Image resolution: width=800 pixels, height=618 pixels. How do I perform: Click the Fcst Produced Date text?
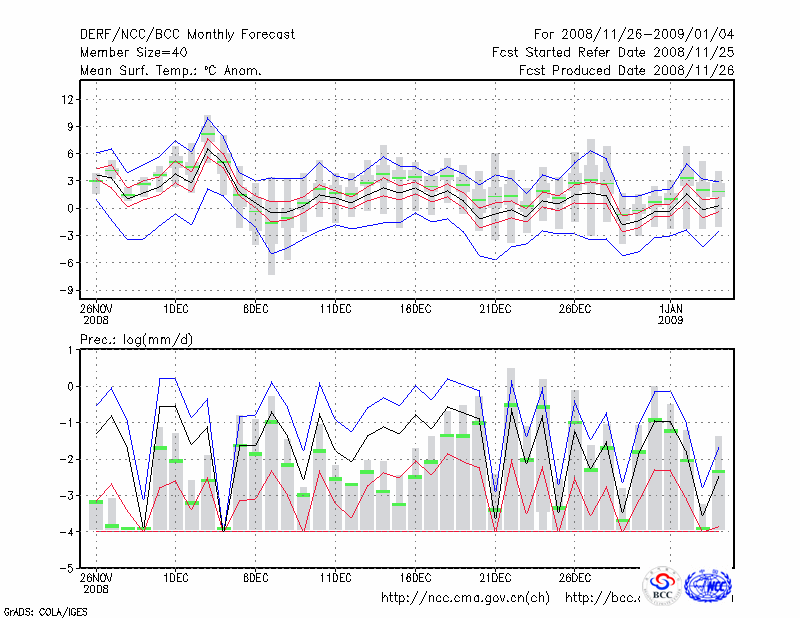[x=625, y=70]
